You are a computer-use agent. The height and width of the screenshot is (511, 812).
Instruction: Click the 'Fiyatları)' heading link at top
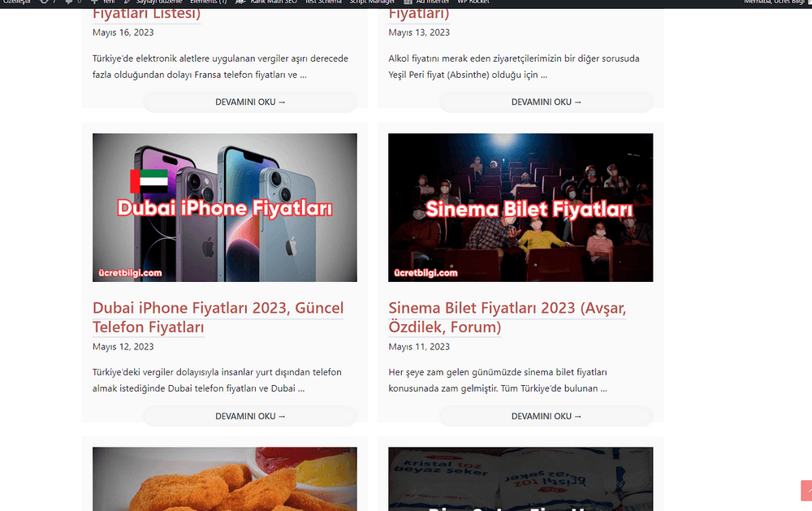click(x=419, y=15)
